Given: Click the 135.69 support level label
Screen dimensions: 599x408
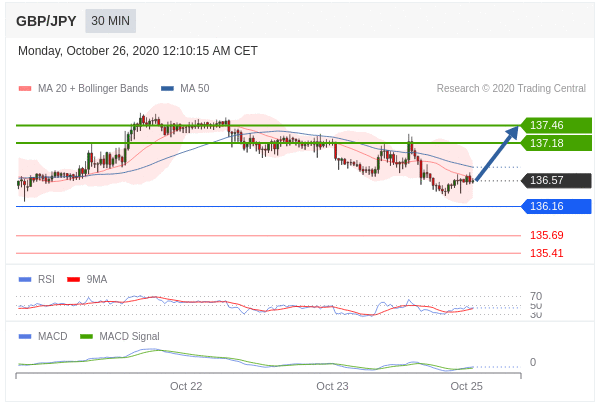Looking at the screenshot, I should (547, 235).
